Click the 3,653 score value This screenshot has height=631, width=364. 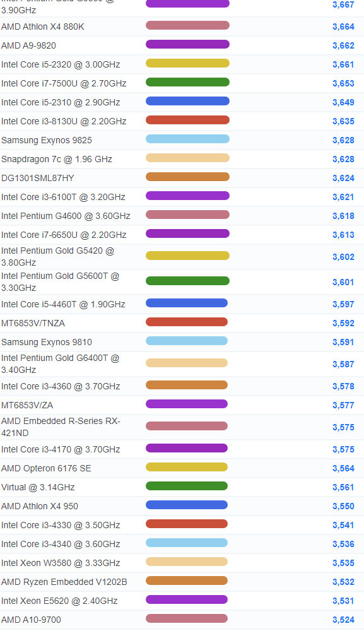coord(343,83)
